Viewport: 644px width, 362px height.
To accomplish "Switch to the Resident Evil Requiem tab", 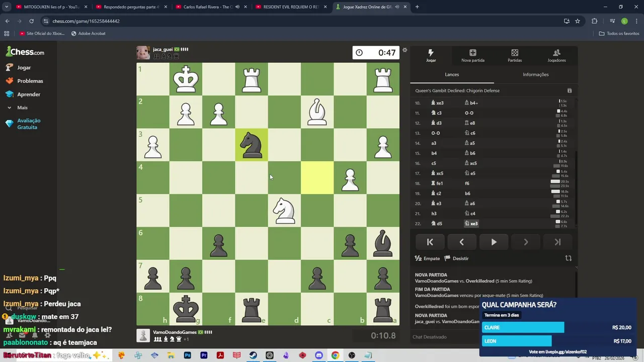I will (x=290, y=7).
